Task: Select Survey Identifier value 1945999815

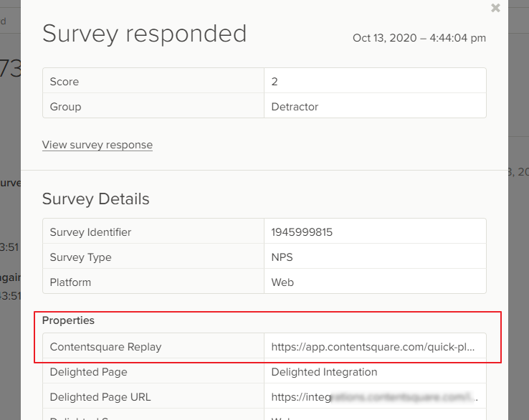Action: click(302, 232)
